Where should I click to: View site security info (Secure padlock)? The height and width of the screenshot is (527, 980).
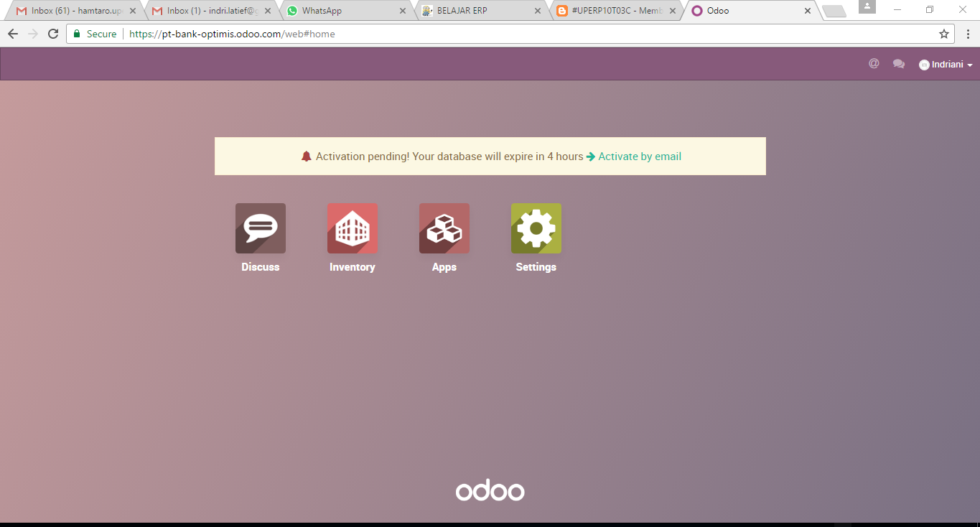point(95,34)
